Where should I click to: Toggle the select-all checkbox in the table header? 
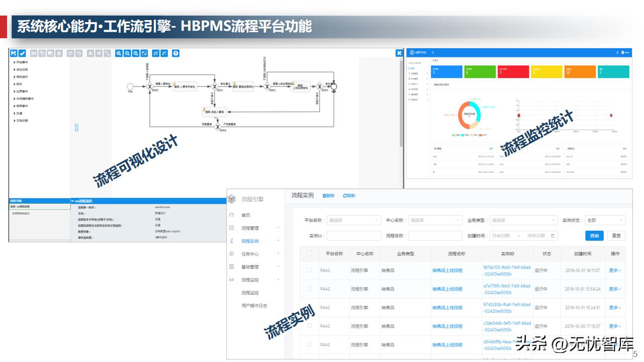[308, 254]
